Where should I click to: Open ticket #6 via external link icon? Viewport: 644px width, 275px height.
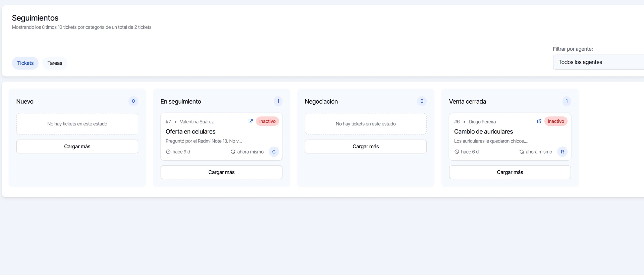(539, 121)
